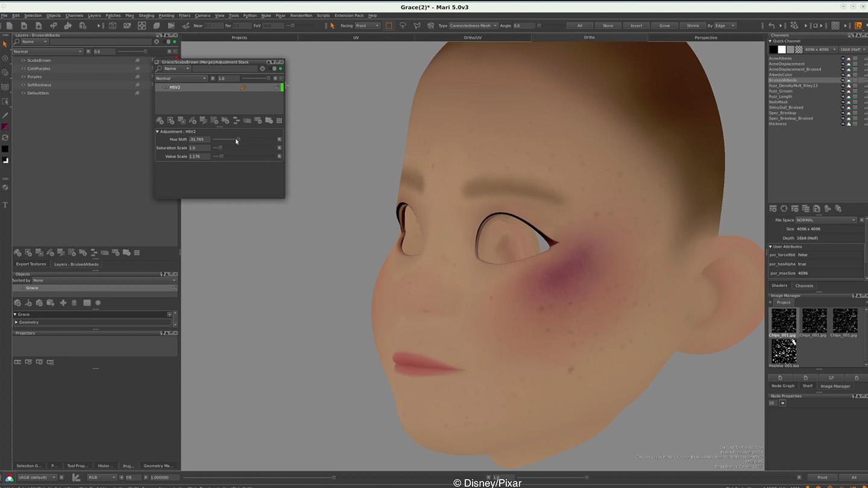Switch to the Perspective viewport tab

click(705, 37)
